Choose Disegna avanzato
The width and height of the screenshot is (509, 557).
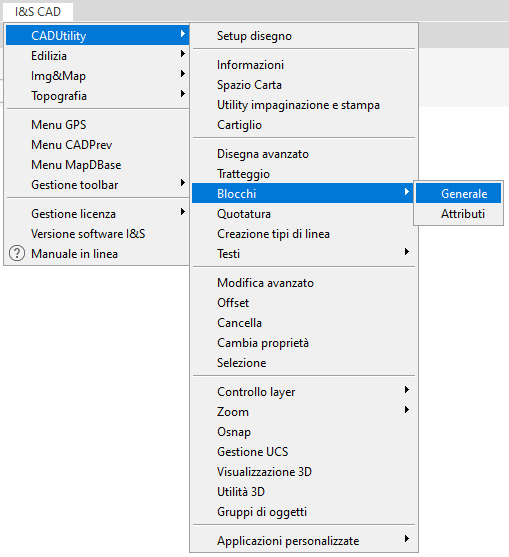[303, 154]
